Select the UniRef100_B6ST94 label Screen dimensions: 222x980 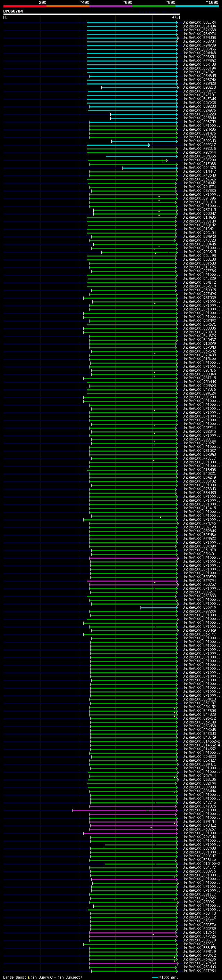tap(199, 68)
